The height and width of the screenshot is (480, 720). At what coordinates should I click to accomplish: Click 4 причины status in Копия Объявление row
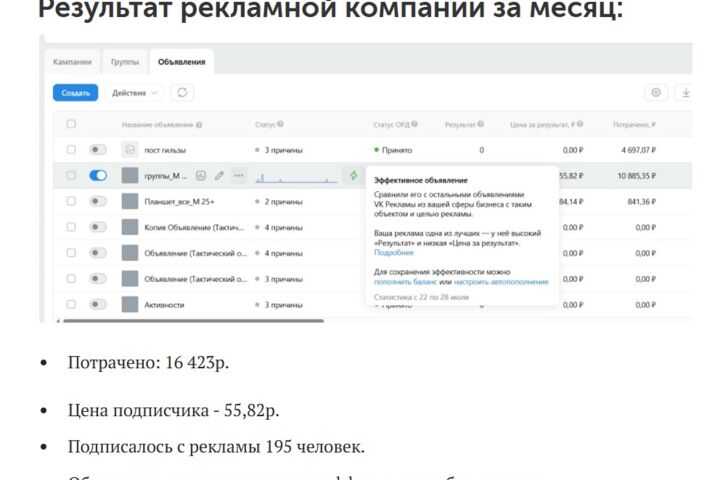[x=279, y=227]
